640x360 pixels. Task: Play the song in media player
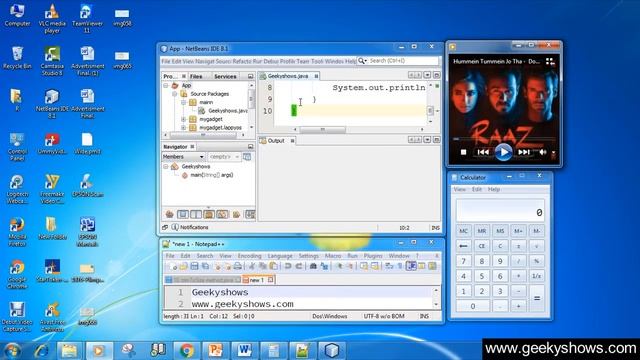[x=503, y=152]
